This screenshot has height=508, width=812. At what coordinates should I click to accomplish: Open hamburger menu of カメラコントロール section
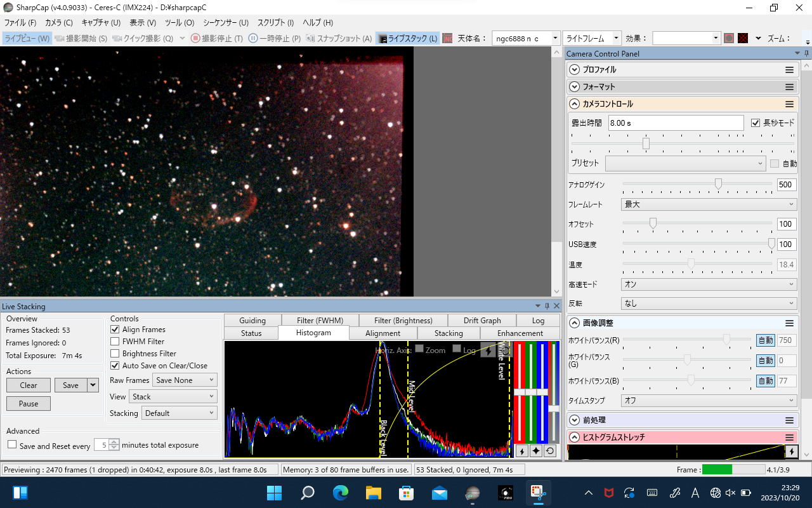point(790,104)
